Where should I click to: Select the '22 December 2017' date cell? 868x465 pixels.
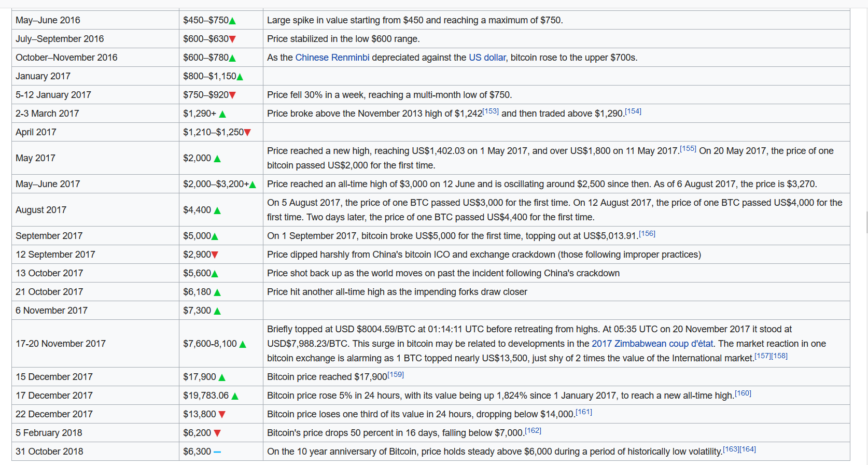click(x=95, y=414)
